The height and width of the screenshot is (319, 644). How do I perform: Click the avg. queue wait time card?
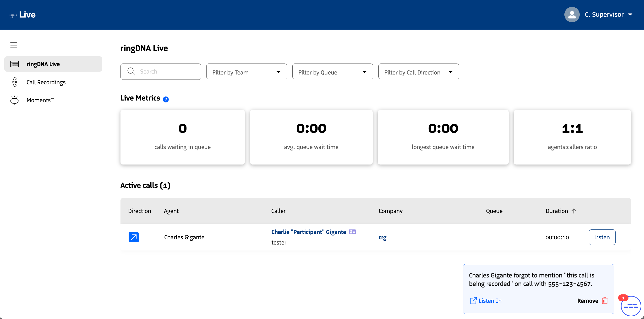(311, 137)
